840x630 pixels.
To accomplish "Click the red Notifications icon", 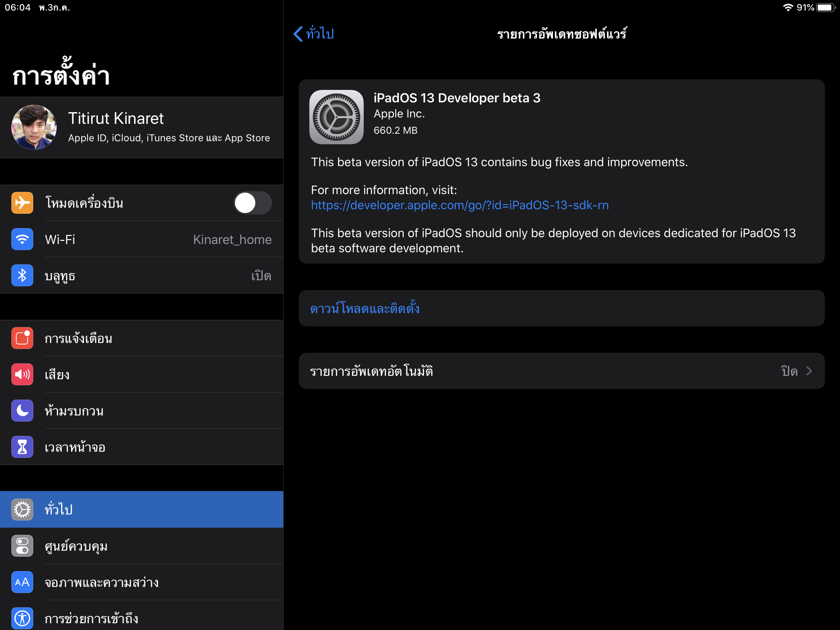I will tap(22, 338).
